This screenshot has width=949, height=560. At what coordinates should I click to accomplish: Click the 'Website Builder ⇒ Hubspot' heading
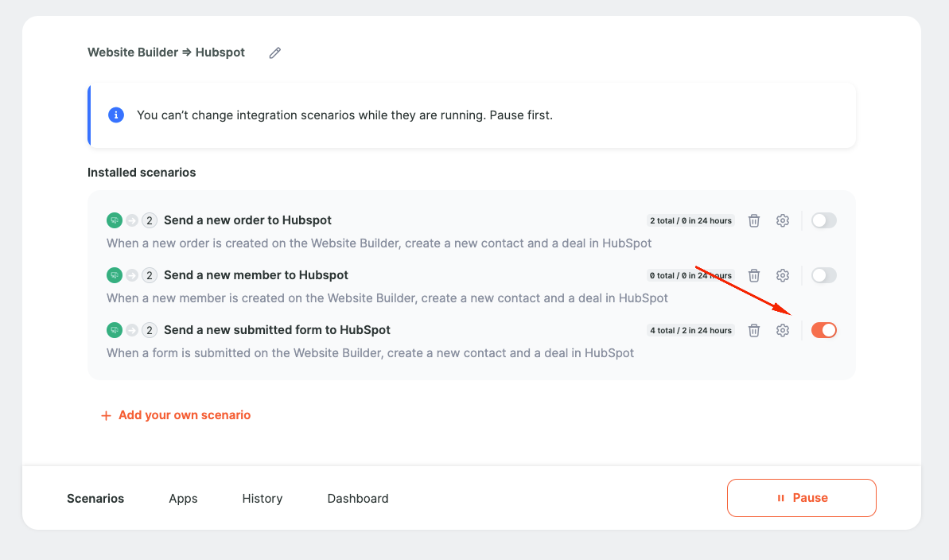(x=165, y=52)
